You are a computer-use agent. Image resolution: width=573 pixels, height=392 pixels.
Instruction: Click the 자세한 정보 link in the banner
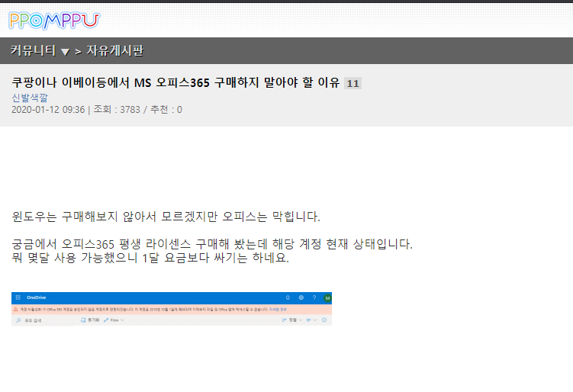coord(278,310)
